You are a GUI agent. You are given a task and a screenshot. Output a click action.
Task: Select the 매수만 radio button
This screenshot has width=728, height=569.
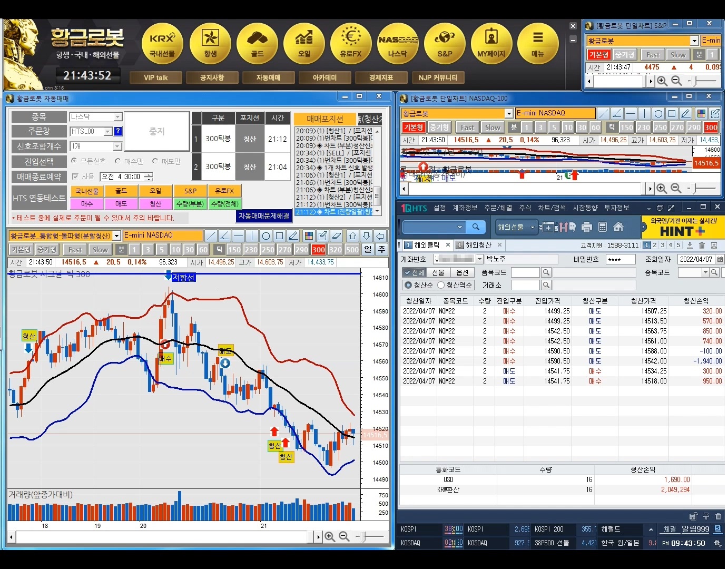(118, 161)
